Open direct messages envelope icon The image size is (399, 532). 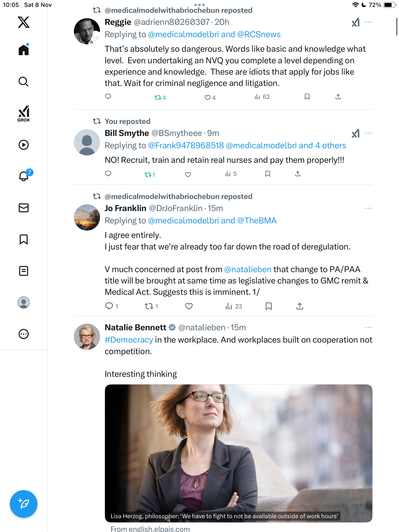pos(24,208)
